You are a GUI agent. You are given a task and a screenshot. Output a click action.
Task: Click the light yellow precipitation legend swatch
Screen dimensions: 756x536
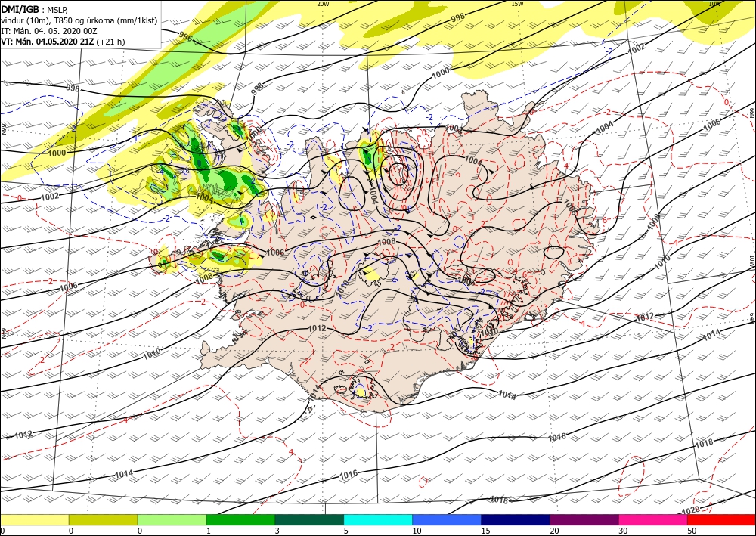point(35,519)
